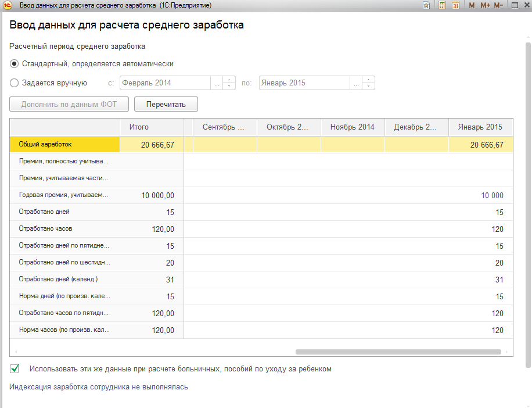Increase the start period using up stepper arrow

[x=229, y=80]
